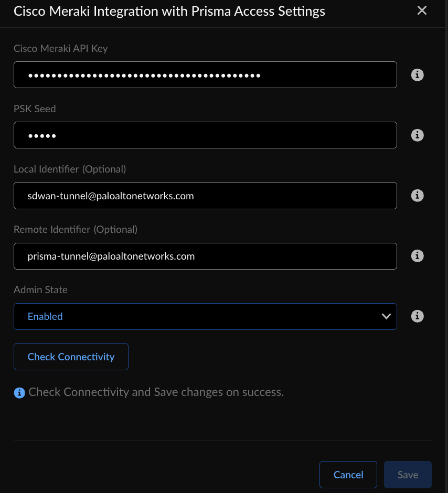Click the 'Admin State' label
This screenshot has width=448, height=493.
tap(40, 290)
